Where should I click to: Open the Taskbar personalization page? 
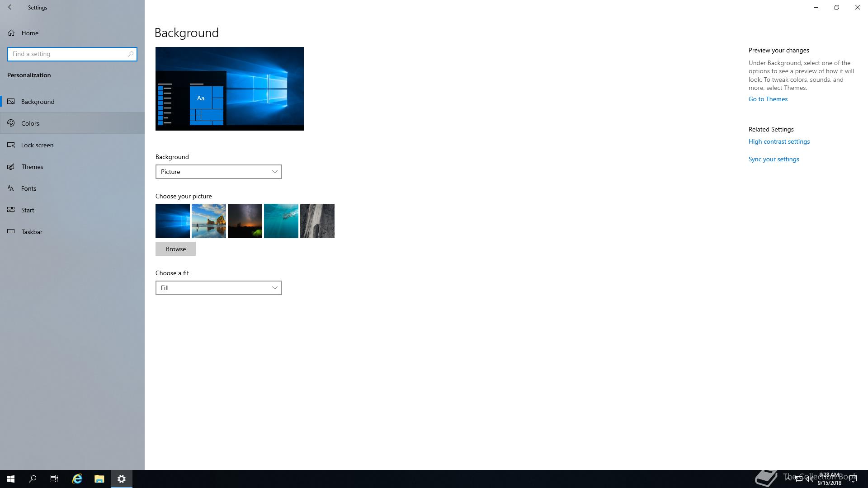pyautogui.click(x=32, y=232)
